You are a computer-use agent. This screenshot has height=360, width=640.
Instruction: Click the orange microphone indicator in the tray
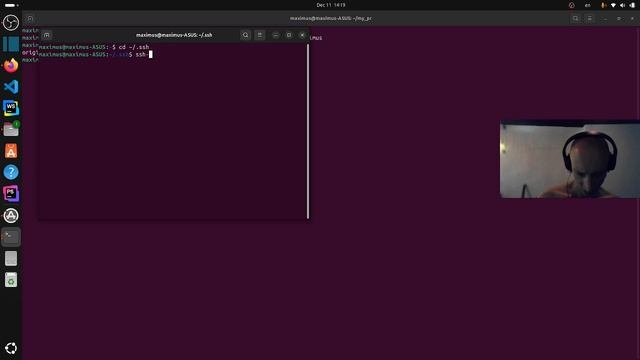(603, 5)
